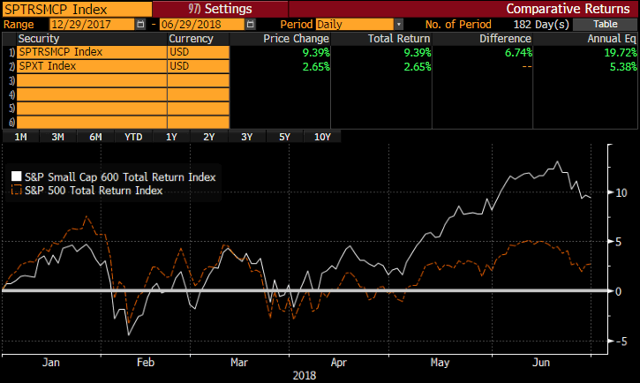Click the end date field 06/29/2018
Image resolution: width=640 pixels, height=383 pixels.
pyautogui.click(x=202, y=24)
